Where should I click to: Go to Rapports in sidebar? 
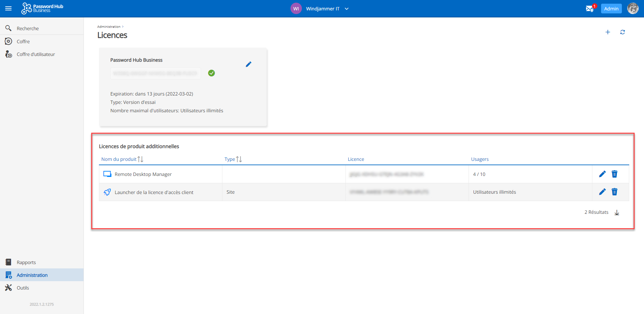pyautogui.click(x=26, y=262)
